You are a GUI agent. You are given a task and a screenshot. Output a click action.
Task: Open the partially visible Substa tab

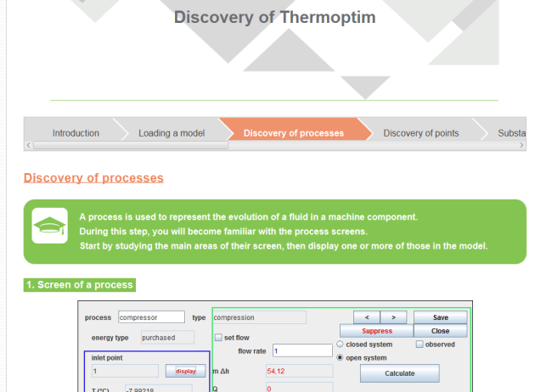tap(512, 133)
